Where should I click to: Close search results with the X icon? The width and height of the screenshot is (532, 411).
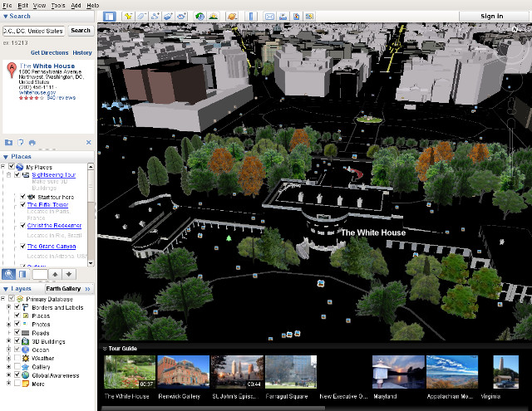[x=91, y=142]
